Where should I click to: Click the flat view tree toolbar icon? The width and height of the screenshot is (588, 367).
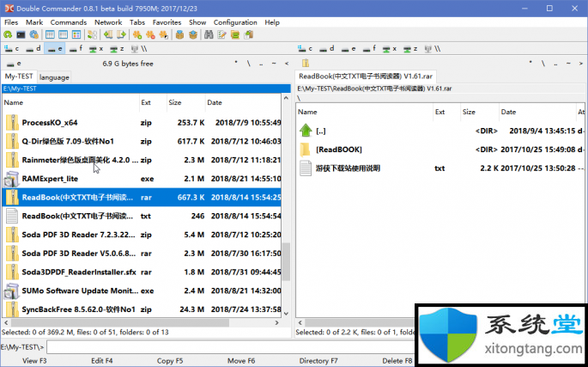click(x=92, y=35)
